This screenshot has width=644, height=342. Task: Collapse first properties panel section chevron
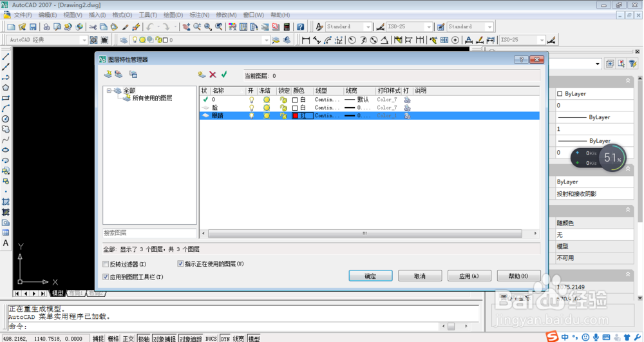click(x=628, y=81)
